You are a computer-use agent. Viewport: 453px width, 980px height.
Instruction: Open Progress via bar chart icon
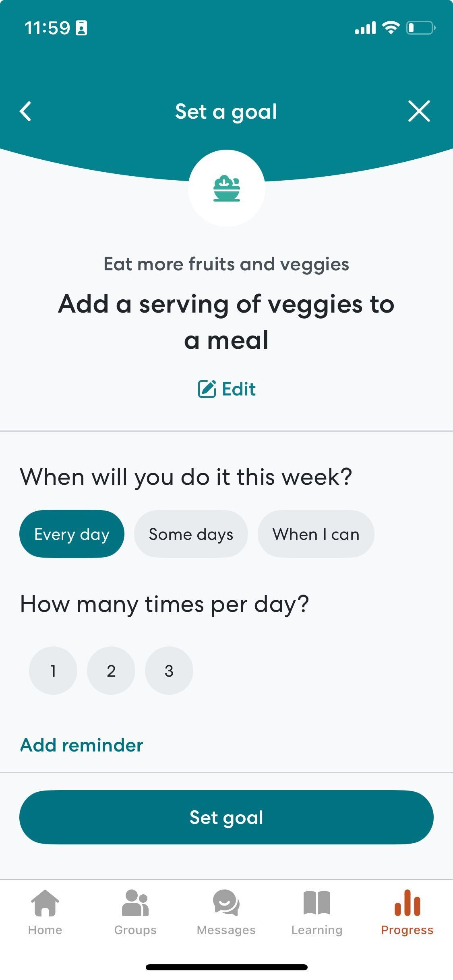[407, 903]
